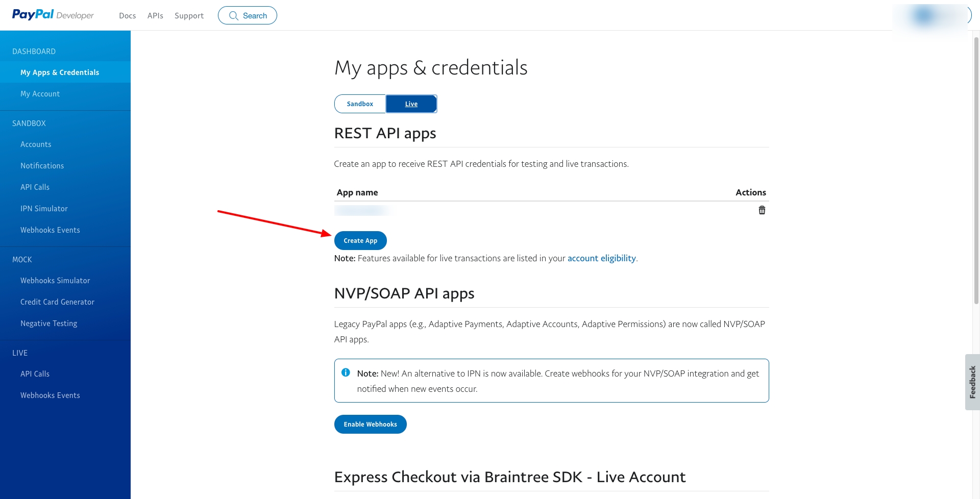Go to My Account in sidebar
The width and height of the screenshot is (980, 499).
tap(40, 94)
